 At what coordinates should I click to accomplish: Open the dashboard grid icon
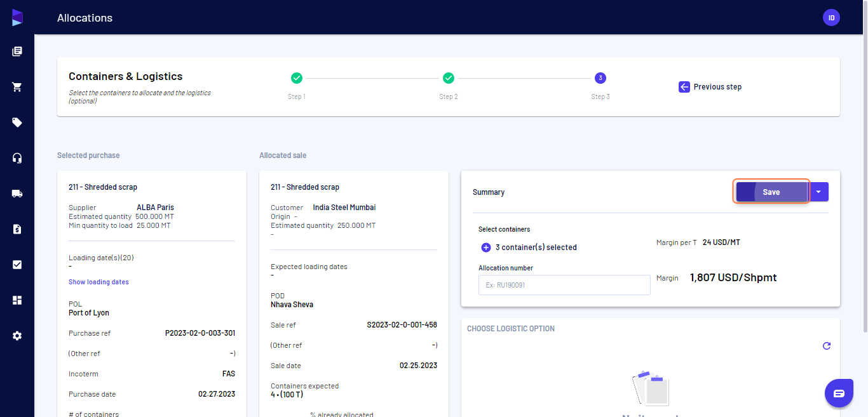point(17,300)
